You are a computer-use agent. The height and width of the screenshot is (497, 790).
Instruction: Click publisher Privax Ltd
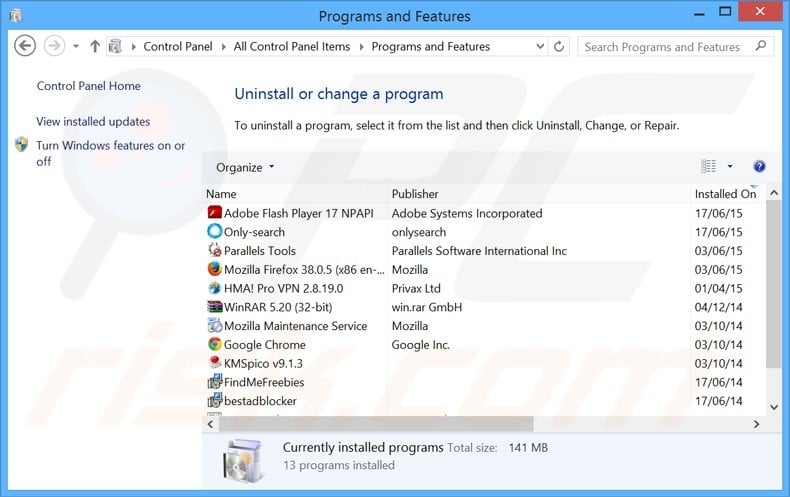[416, 288]
